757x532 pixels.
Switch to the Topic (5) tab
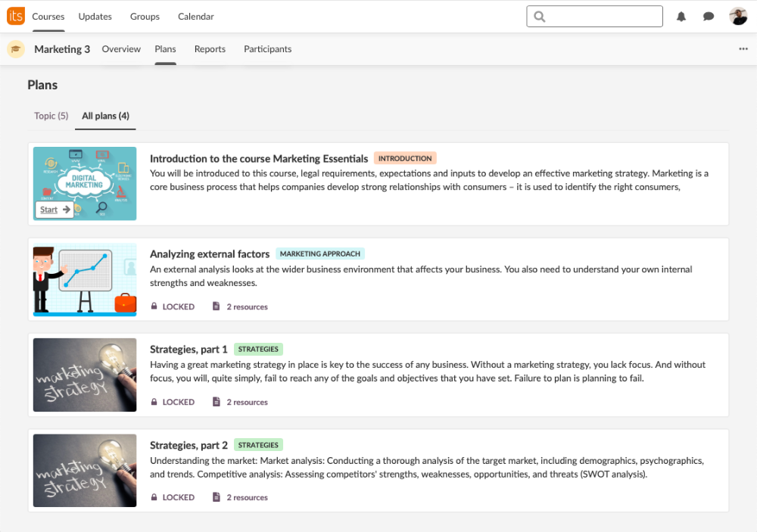51,116
